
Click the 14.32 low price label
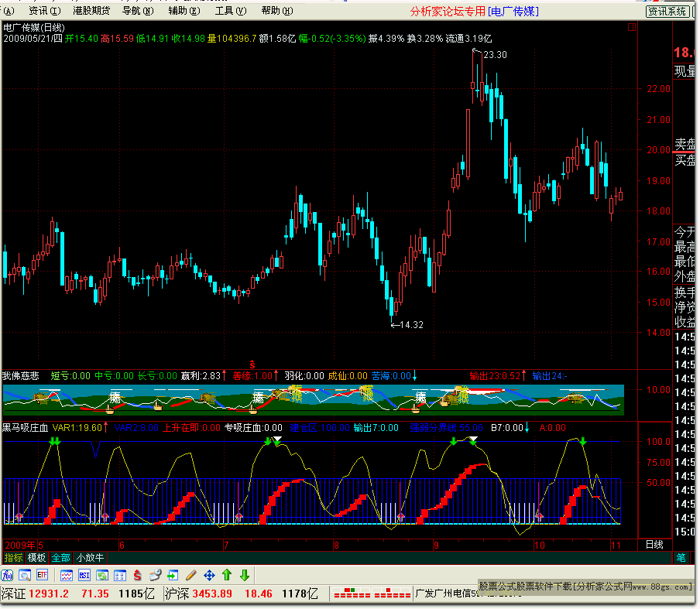click(x=412, y=325)
